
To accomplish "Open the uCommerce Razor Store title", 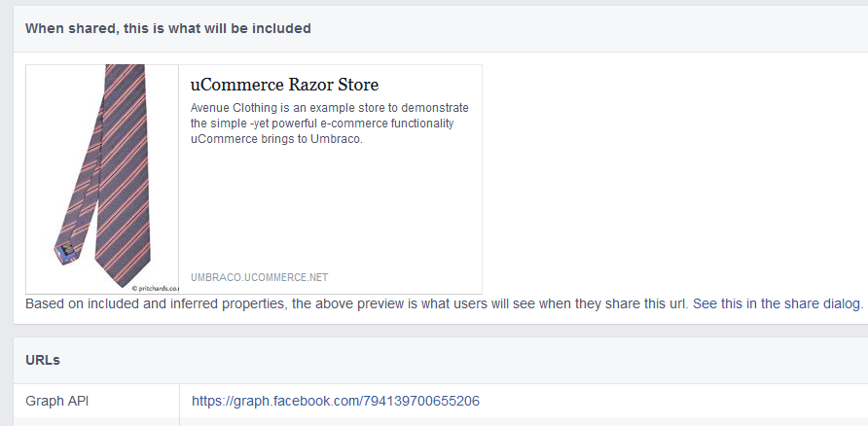I will click(284, 85).
